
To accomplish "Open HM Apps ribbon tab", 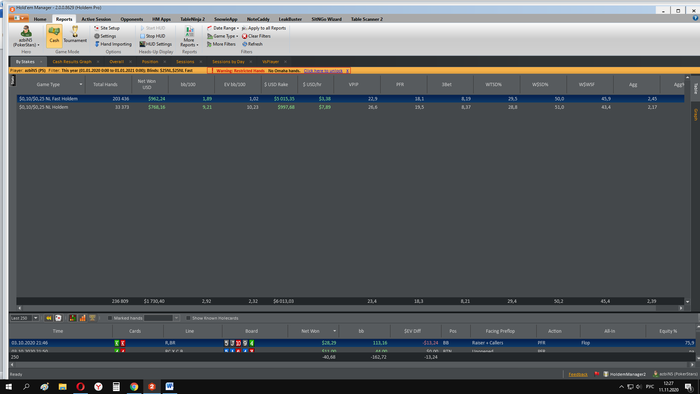I will (162, 19).
